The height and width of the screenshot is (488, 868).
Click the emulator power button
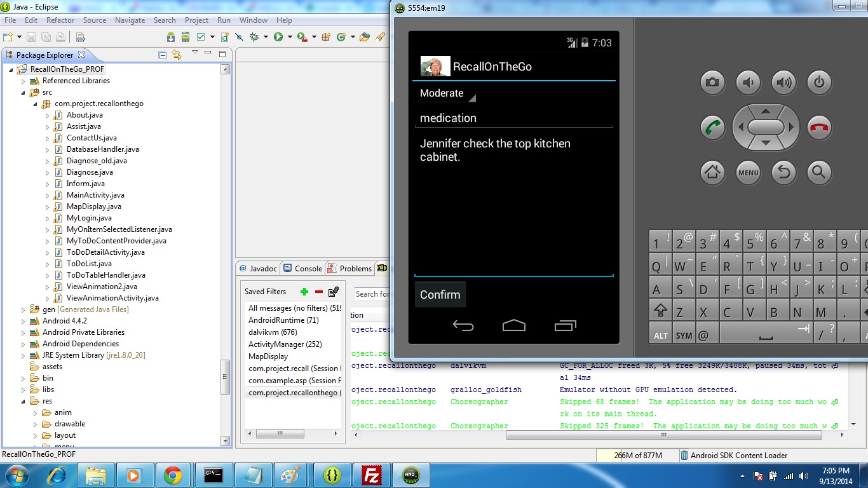click(819, 82)
